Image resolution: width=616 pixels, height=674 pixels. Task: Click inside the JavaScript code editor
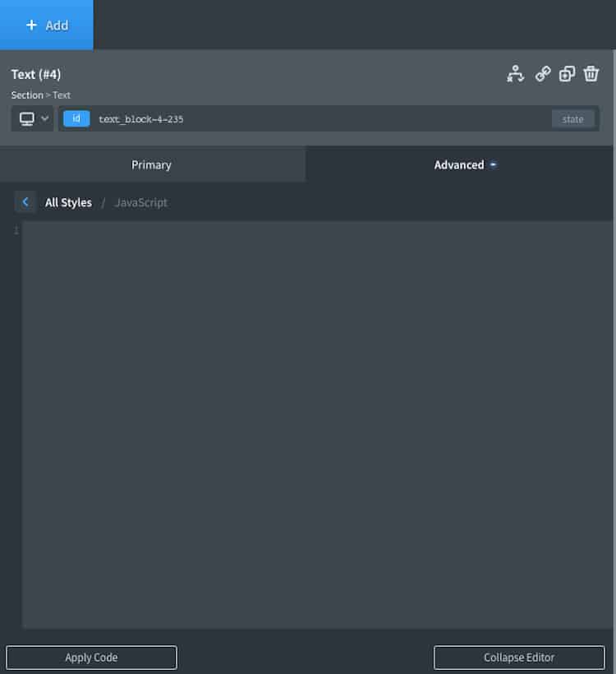pos(317,425)
